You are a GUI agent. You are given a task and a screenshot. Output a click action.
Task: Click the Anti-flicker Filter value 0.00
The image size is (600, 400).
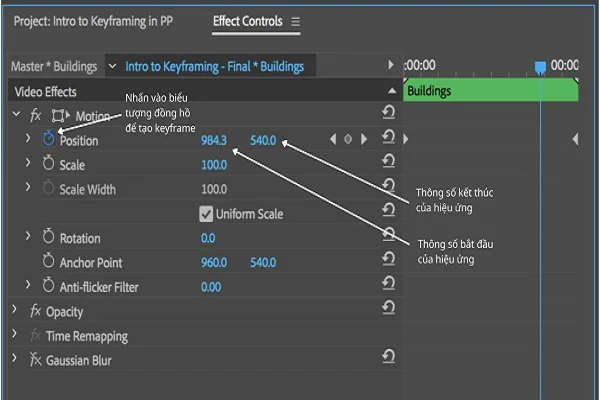point(211,287)
